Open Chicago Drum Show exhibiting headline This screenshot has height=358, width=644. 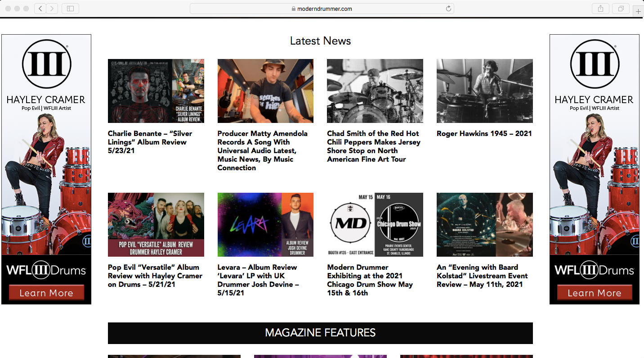pyautogui.click(x=370, y=280)
